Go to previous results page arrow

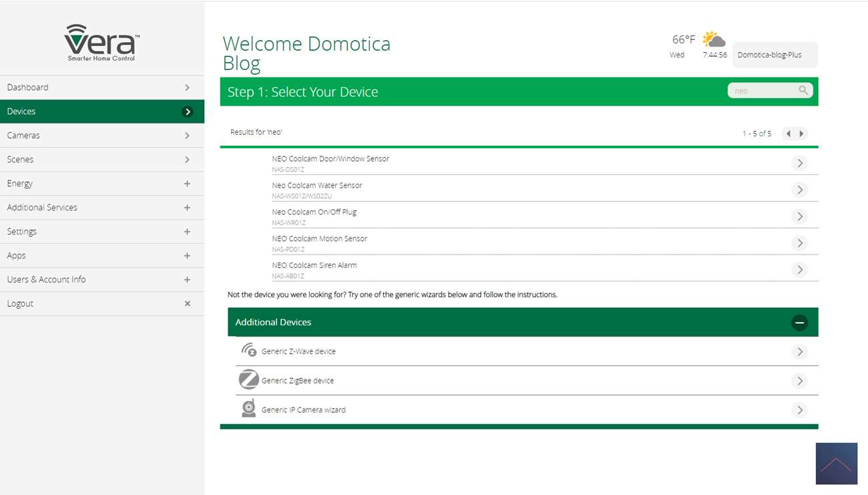click(789, 134)
